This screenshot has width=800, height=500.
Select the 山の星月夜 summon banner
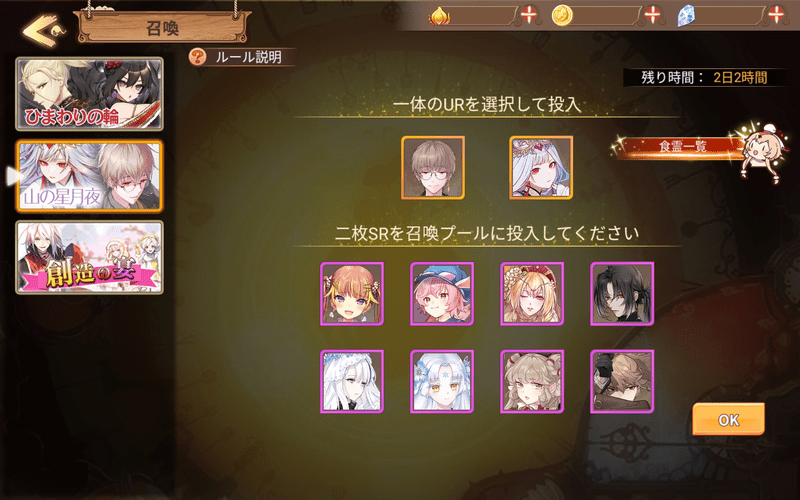(x=90, y=176)
